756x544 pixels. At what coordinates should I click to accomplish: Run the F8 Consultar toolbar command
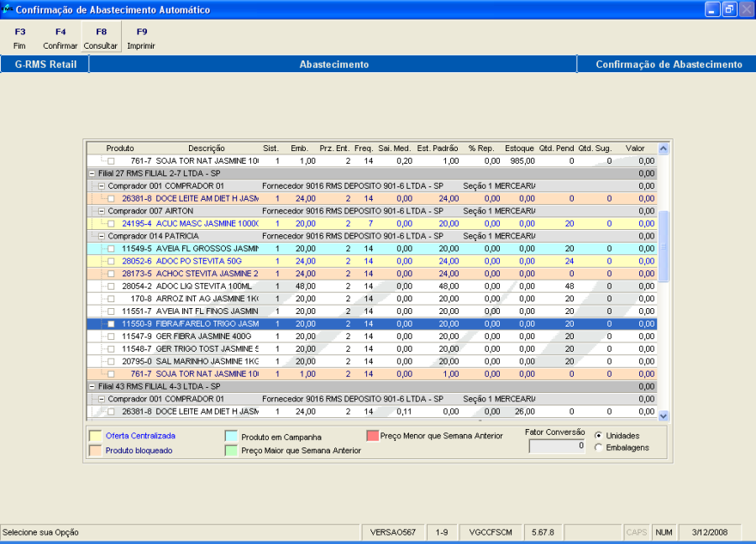coord(101,38)
